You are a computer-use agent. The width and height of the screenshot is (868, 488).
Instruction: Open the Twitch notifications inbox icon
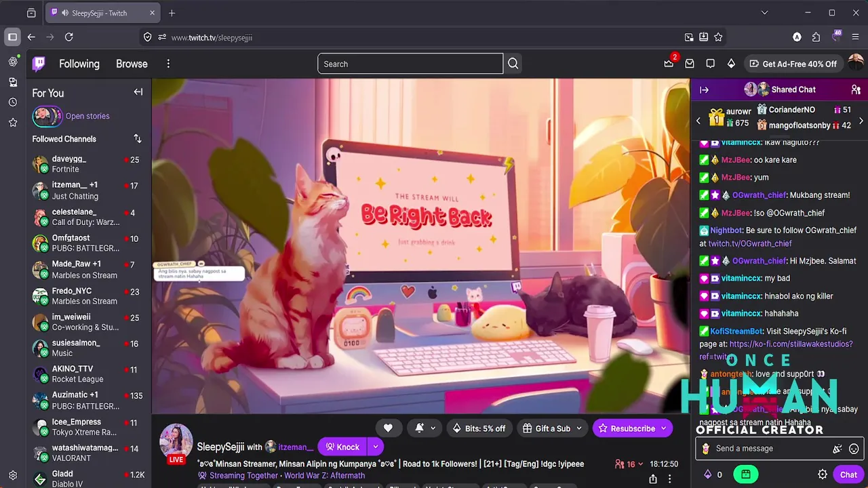(x=690, y=64)
